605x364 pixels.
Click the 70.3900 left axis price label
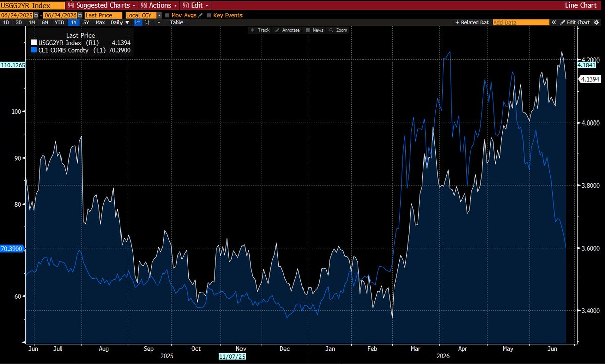click(x=13, y=249)
